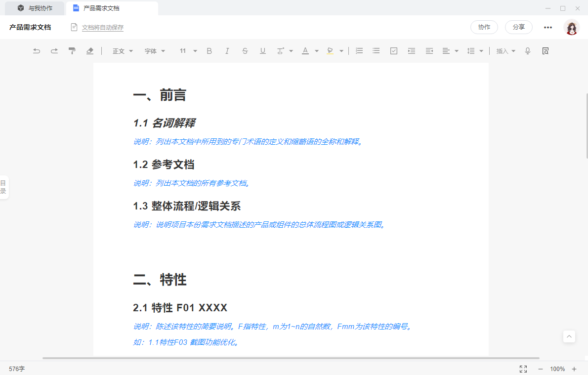Expand the line spacing dropdown arrow
This screenshot has height=375, width=588.
coord(481,51)
